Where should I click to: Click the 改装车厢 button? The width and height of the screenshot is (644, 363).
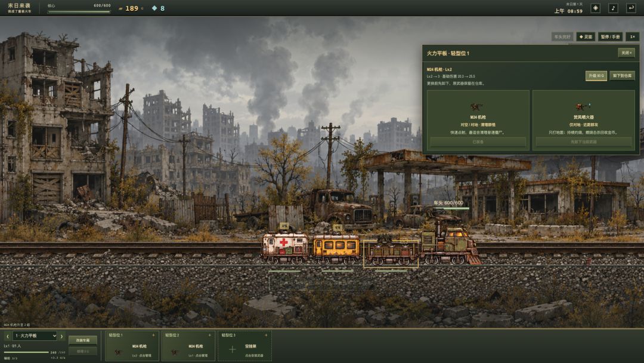click(82, 340)
